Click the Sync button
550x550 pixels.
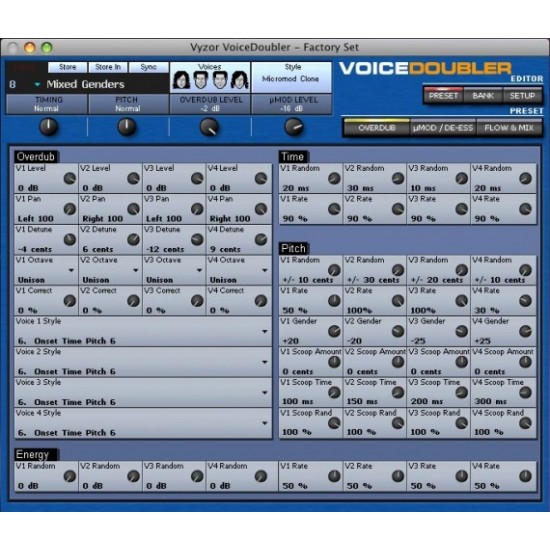[x=148, y=67]
